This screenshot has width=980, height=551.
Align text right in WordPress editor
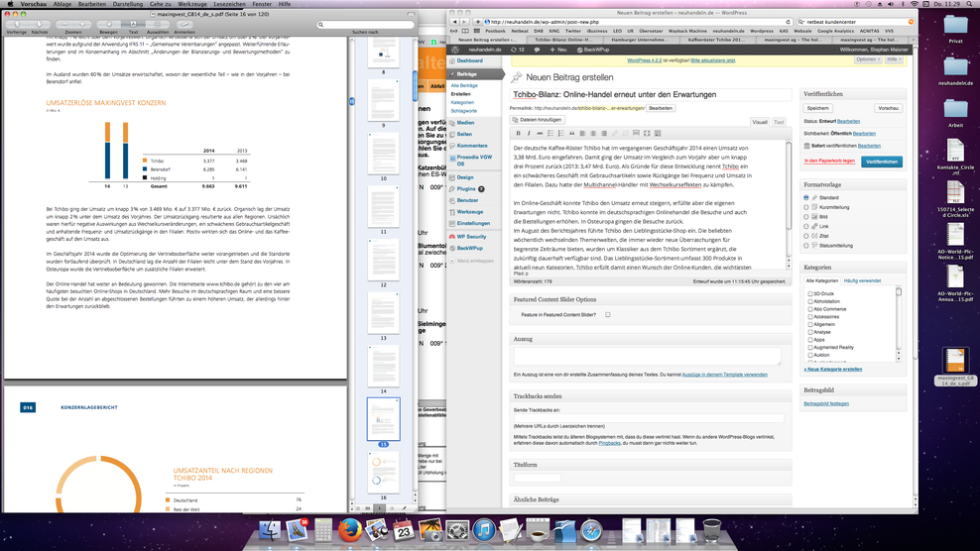[604, 133]
